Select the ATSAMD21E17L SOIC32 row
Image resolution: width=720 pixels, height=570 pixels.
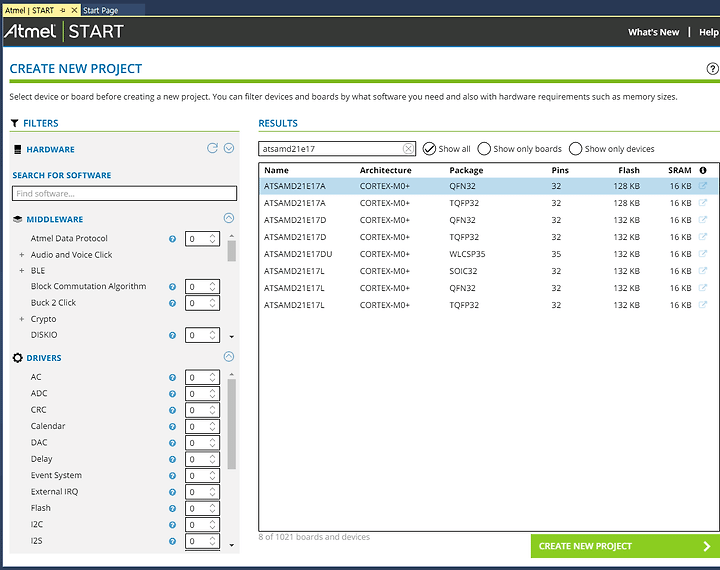(x=489, y=271)
